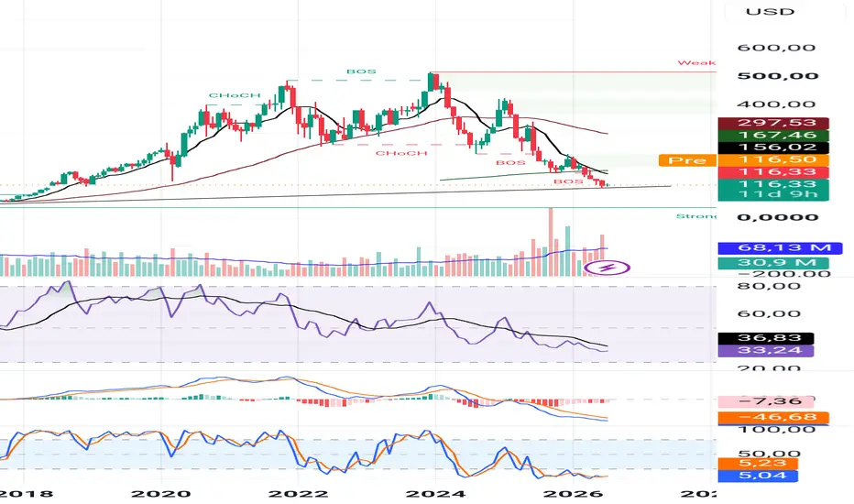Click the orange 5,23 stochastic label
The height and width of the screenshot is (504, 854).
pos(758,464)
